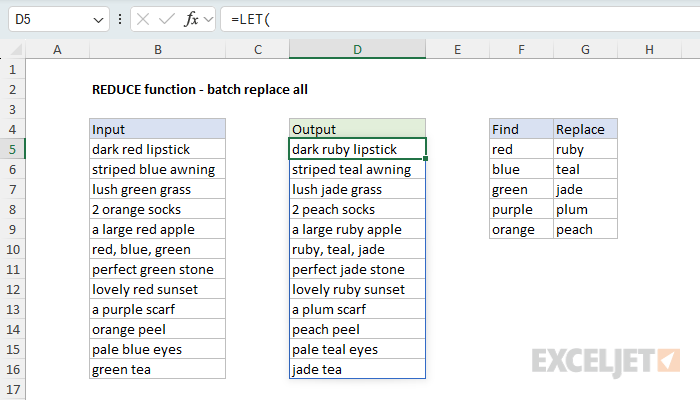Select cell 'a plum scarf'
The image size is (700, 400).
click(x=358, y=309)
